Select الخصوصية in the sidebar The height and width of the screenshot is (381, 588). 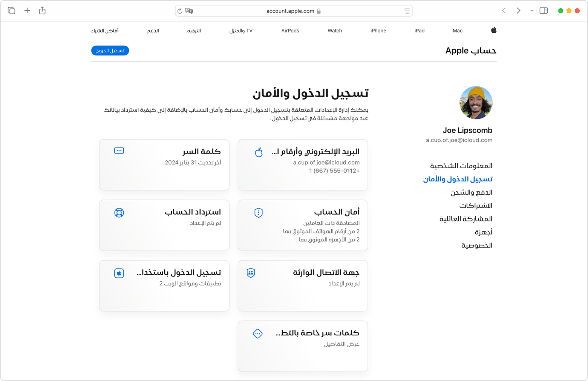(x=477, y=246)
